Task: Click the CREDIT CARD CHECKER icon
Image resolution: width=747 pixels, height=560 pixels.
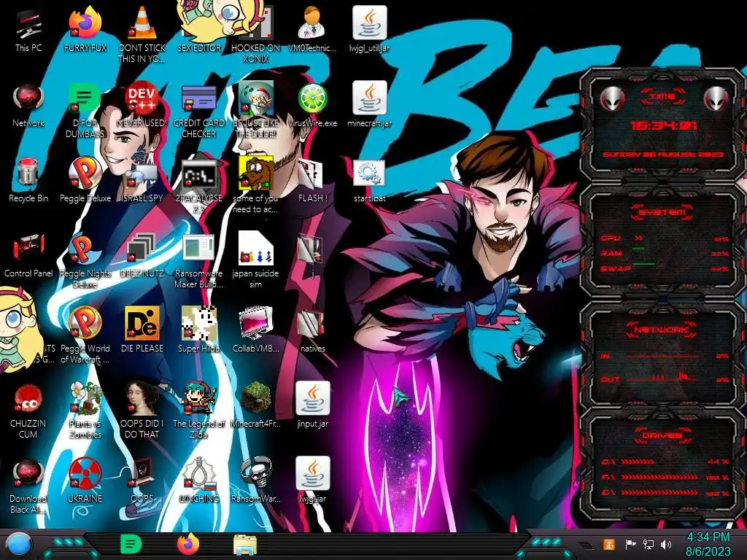Action: 198,111
